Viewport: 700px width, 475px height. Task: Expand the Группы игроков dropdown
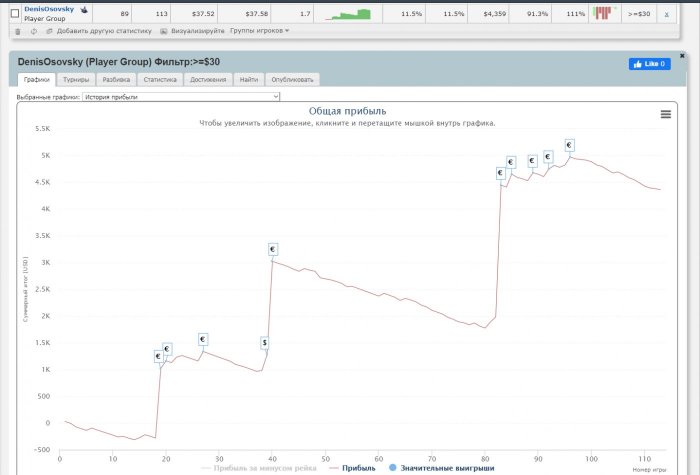click(x=259, y=31)
